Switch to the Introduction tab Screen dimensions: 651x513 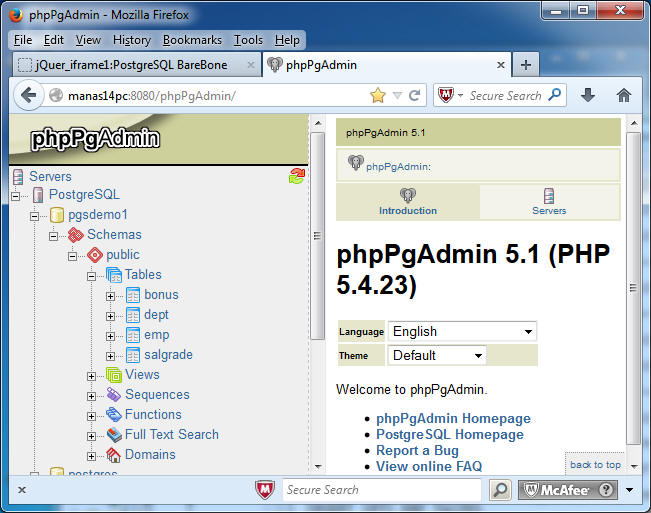[408, 202]
